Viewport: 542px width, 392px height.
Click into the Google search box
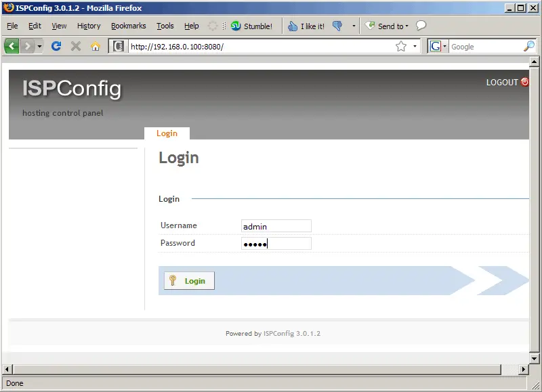click(486, 47)
